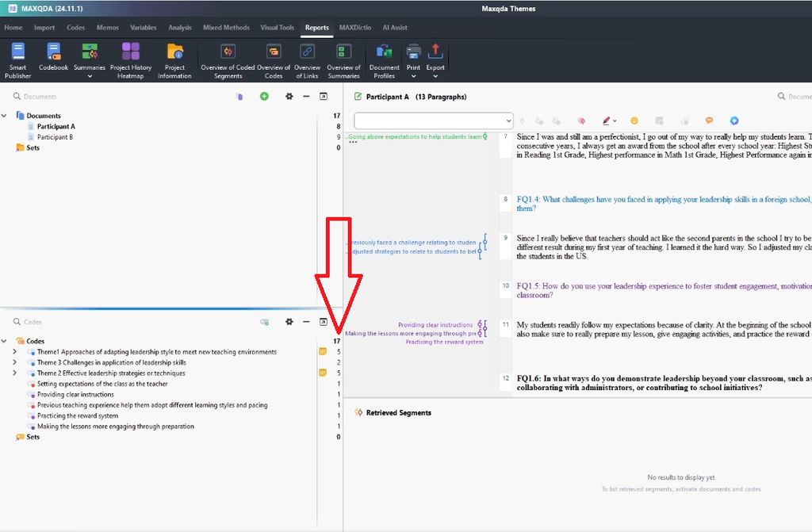Image resolution: width=812 pixels, height=532 pixels.
Task: Click the Codes search field
Action: [119, 322]
